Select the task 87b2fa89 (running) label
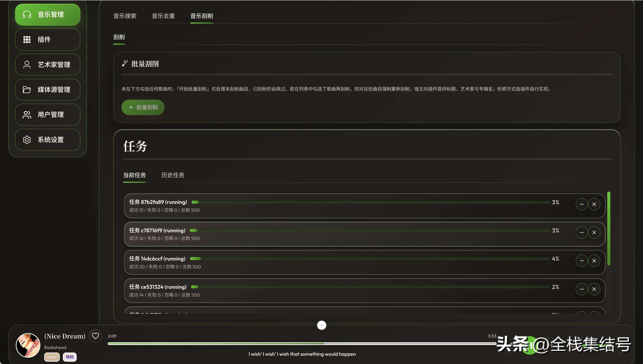The height and width of the screenshot is (364, 643). click(x=158, y=202)
